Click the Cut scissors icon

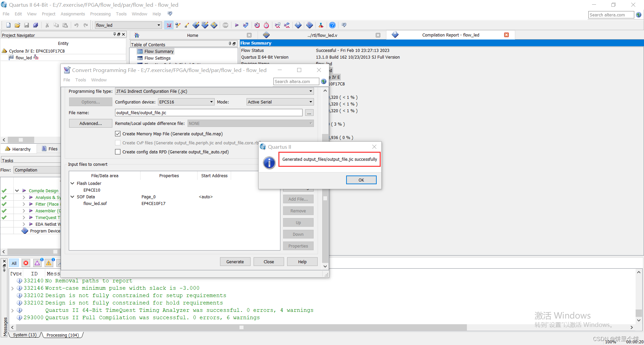pos(47,25)
